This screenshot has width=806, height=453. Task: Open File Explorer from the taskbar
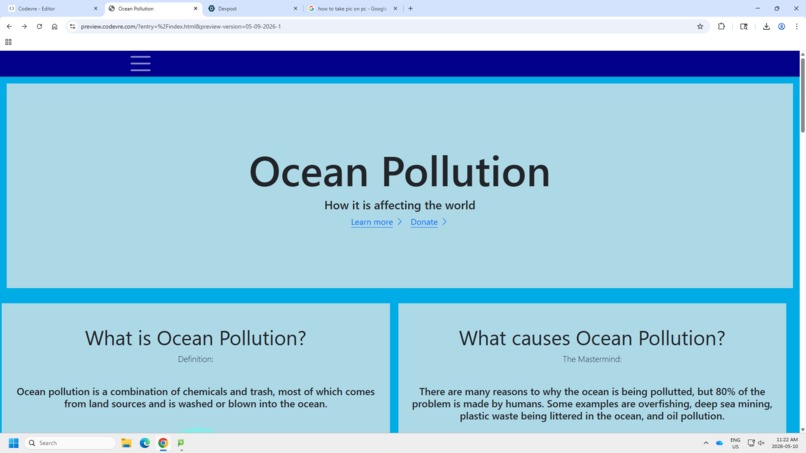126,443
